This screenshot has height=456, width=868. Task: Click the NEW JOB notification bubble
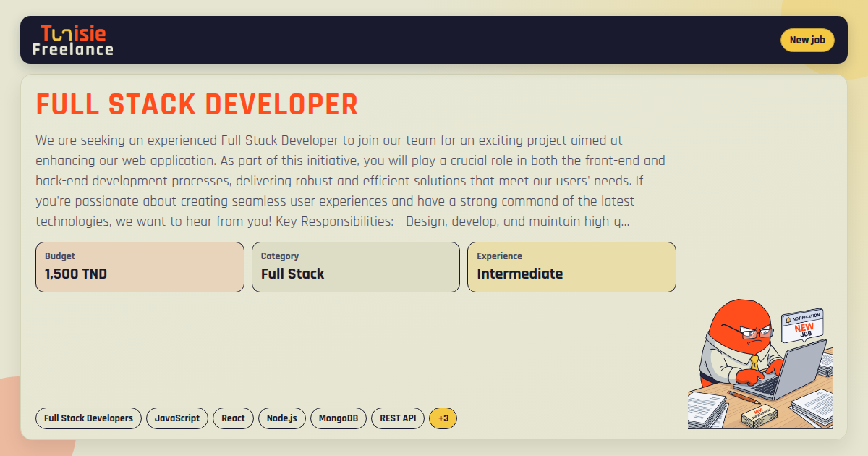[803, 325]
